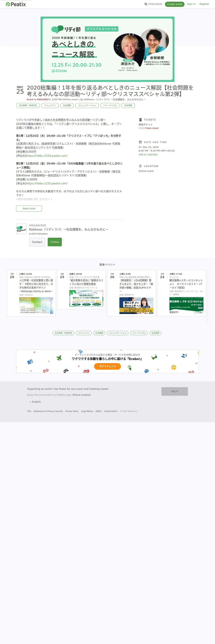Open the English language selector
This screenshot has height=644, width=215.
coord(35,402)
